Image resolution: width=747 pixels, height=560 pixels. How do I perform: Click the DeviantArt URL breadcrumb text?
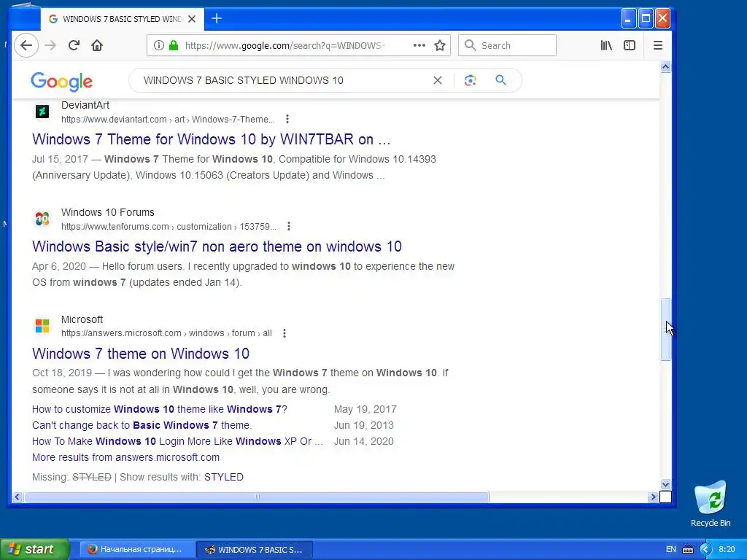click(169, 120)
